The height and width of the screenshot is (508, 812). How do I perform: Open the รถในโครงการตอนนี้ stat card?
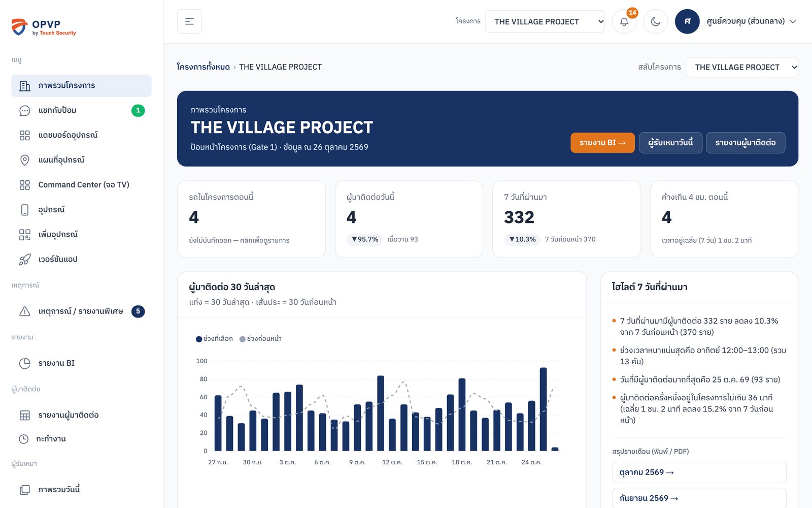pyautogui.click(x=251, y=219)
